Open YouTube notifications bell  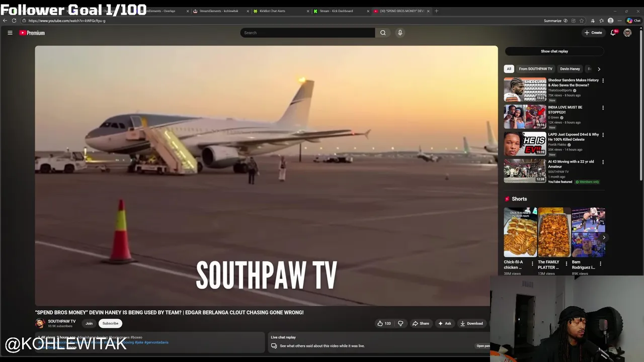point(613,33)
